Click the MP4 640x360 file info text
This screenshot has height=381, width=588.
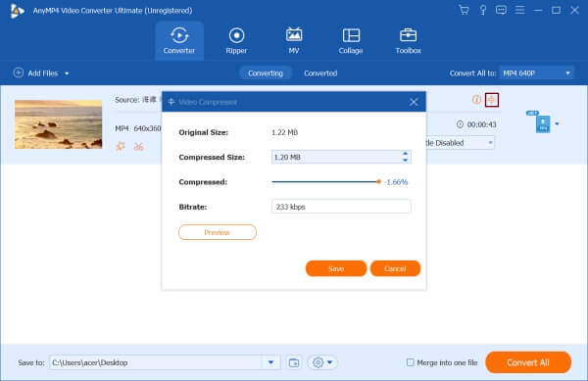138,128
